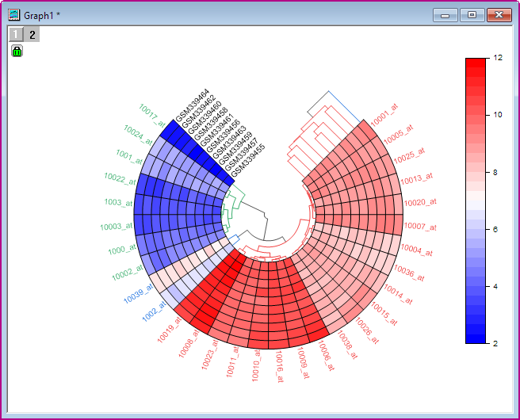Click the Graph1 window icon in title bar
520x420 pixels.
(x=13, y=15)
